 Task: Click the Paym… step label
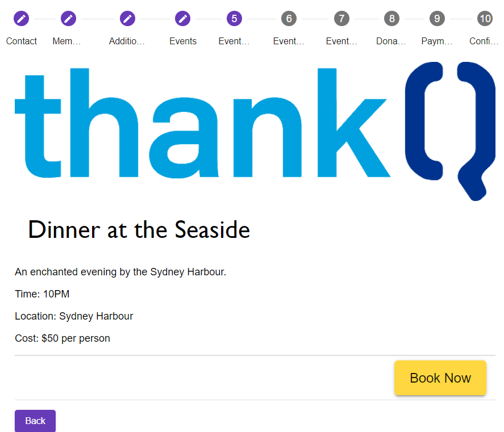coord(437,41)
